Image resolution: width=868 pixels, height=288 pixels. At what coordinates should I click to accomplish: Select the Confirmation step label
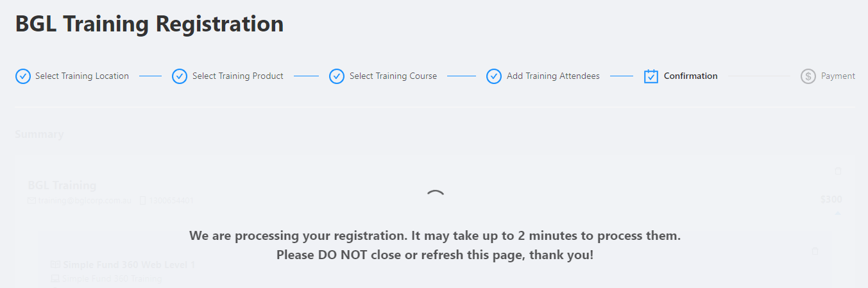[691, 76]
